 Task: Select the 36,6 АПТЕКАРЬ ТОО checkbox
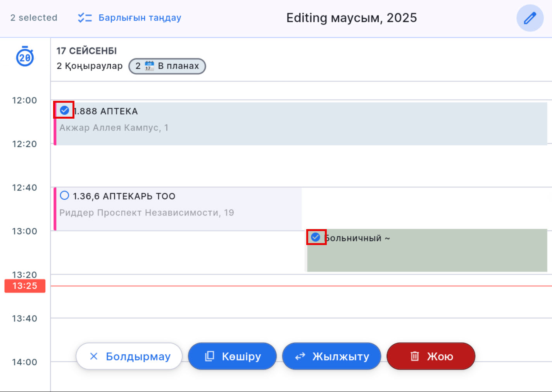64,195
